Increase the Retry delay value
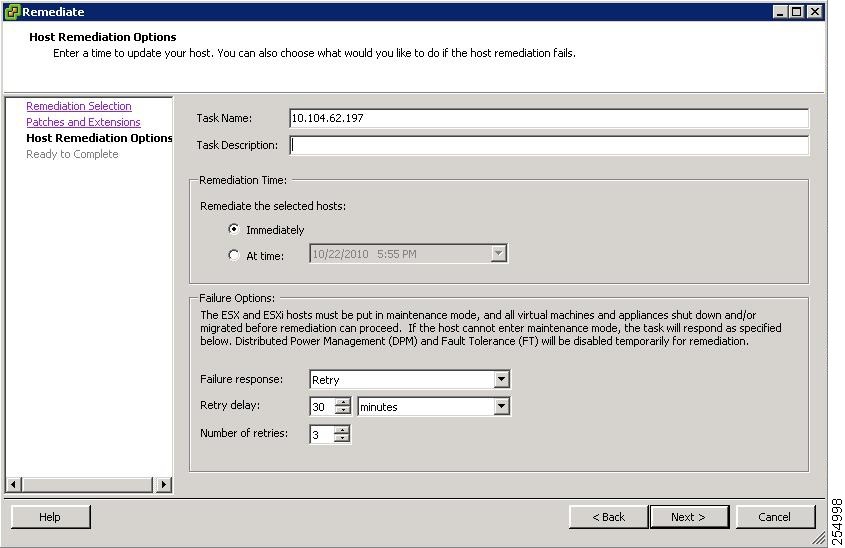 point(342,402)
